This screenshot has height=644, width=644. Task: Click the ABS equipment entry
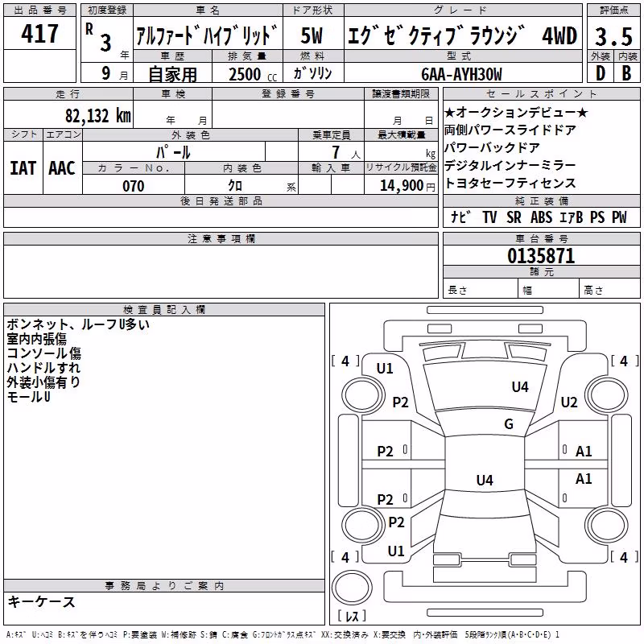541,217
